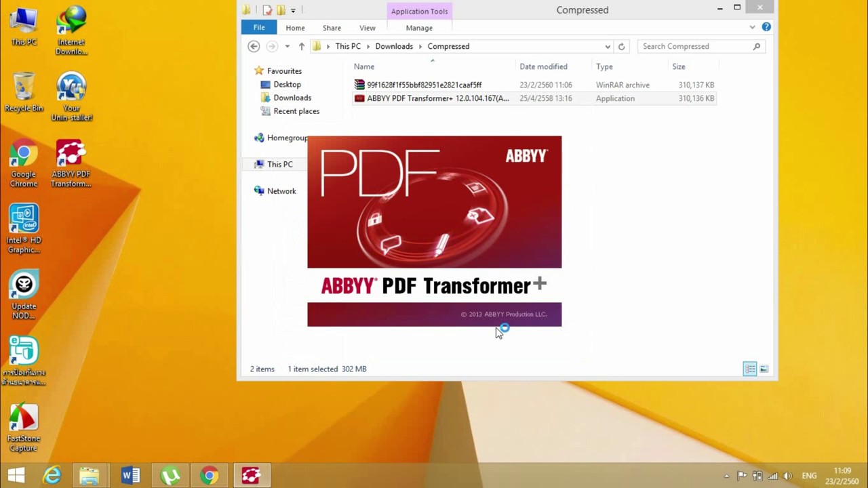This screenshot has height=488, width=868.
Task: Open the Share ribbon tab
Action: (332, 28)
